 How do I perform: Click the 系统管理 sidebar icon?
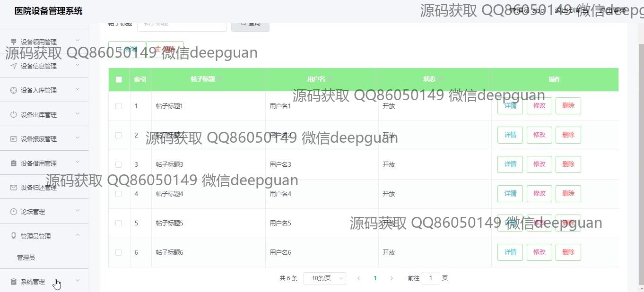pyautogui.click(x=14, y=282)
